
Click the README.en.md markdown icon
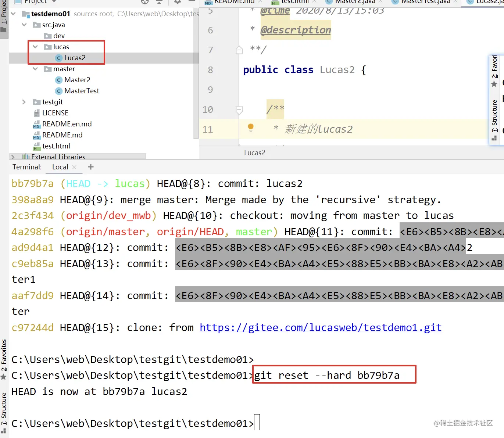click(x=36, y=124)
